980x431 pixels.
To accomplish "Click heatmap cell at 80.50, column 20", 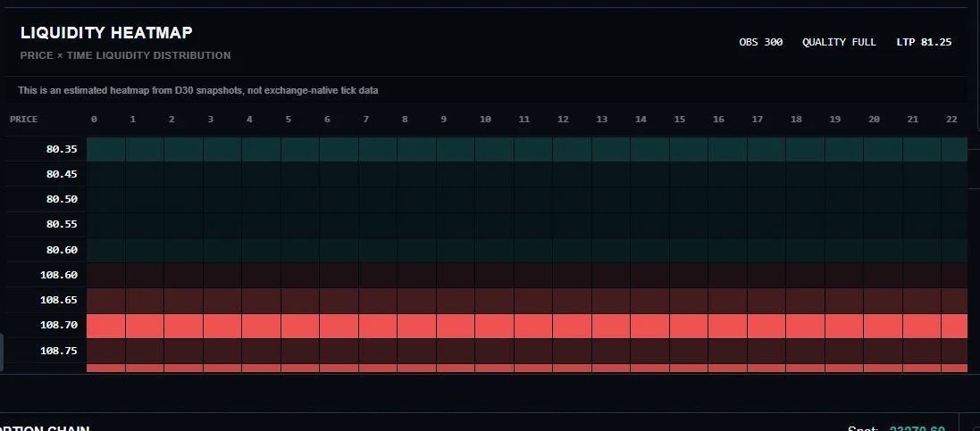I will pyautogui.click(x=883, y=200).
